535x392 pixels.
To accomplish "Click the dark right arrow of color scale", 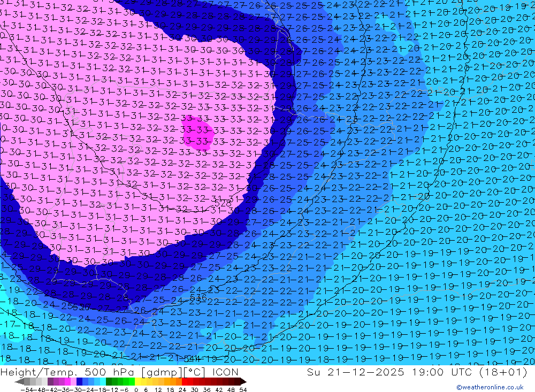I will tap(243, 381).
